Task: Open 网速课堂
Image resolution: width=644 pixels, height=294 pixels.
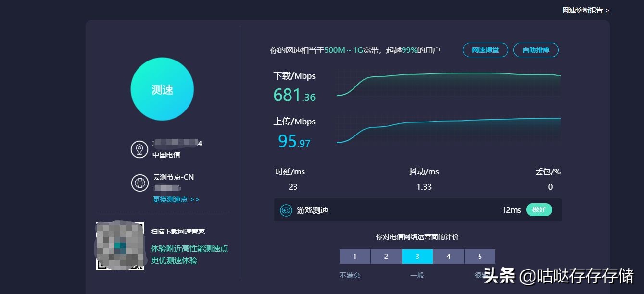Action: (x=485, y=49)
